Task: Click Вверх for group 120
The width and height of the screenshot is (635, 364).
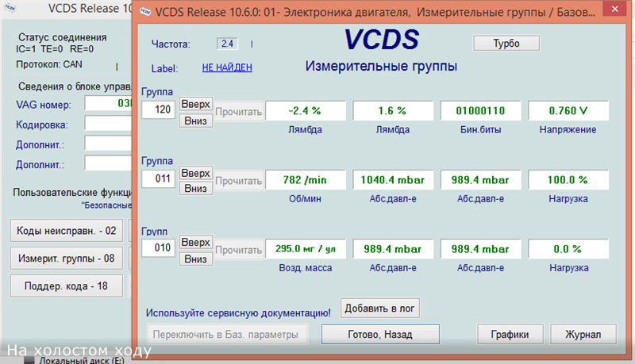Action: tap(195, 104)
